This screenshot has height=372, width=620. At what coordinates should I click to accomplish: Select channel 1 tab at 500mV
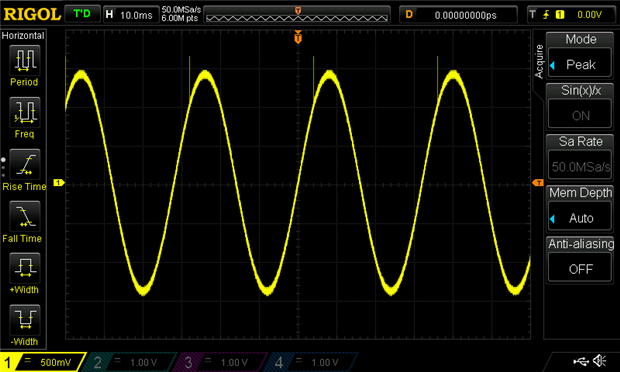click(42, 362)
